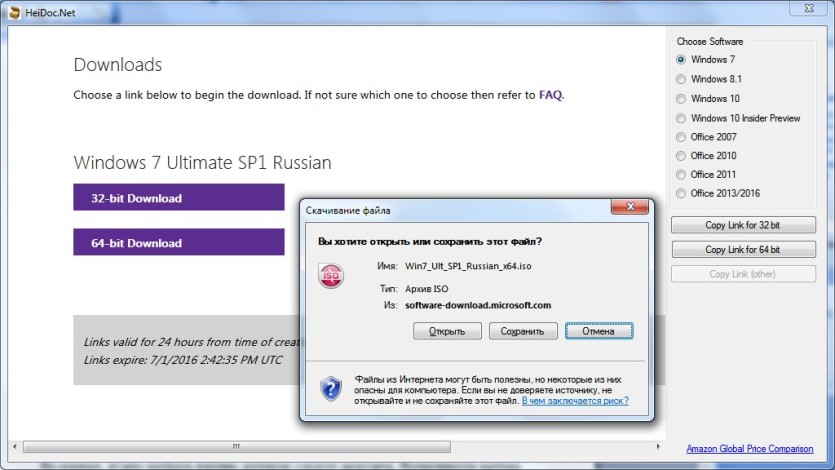Start the 32-bit Download
Screen dimensions: 835x470
179,197
